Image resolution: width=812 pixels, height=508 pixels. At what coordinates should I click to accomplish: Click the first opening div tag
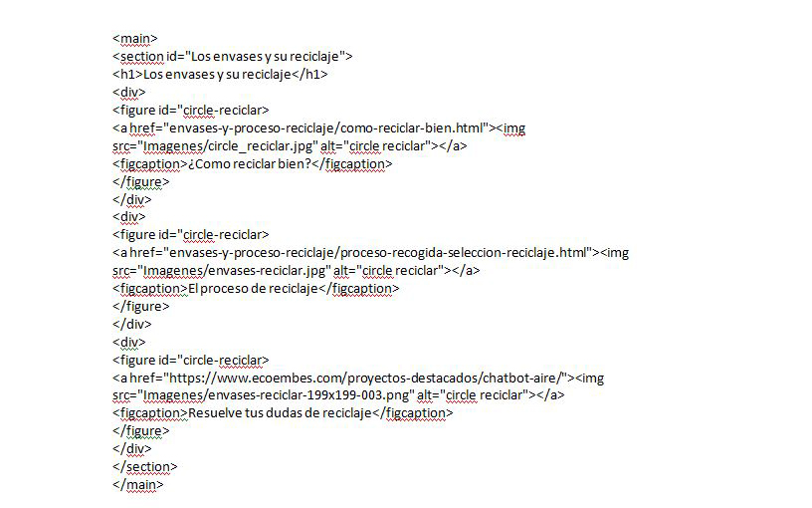point(129,93)
